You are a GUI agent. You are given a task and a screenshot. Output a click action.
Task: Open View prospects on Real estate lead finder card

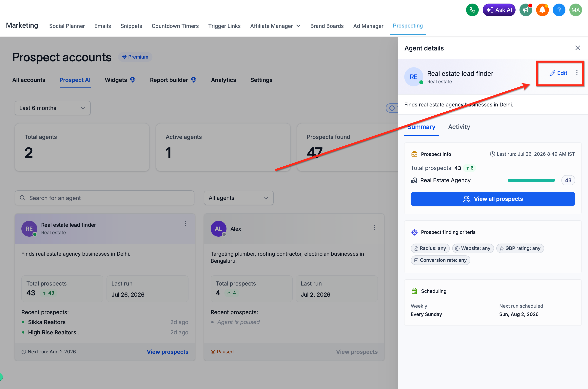[167, 352]
